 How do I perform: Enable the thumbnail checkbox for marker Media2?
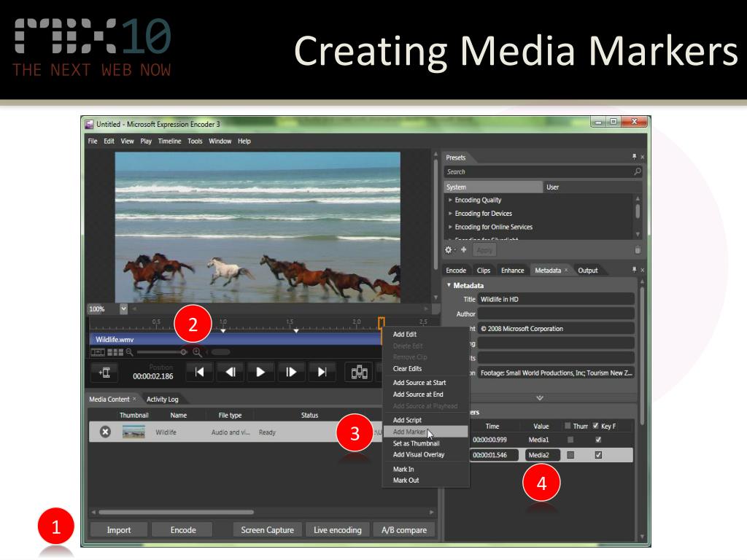pyautogui.click(x=570, y=455)
